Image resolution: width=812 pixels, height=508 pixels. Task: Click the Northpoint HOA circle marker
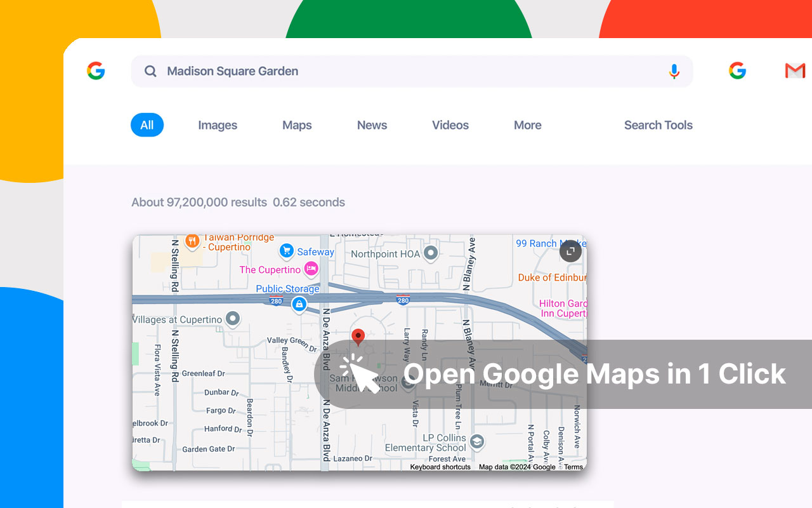click(429, 253)
